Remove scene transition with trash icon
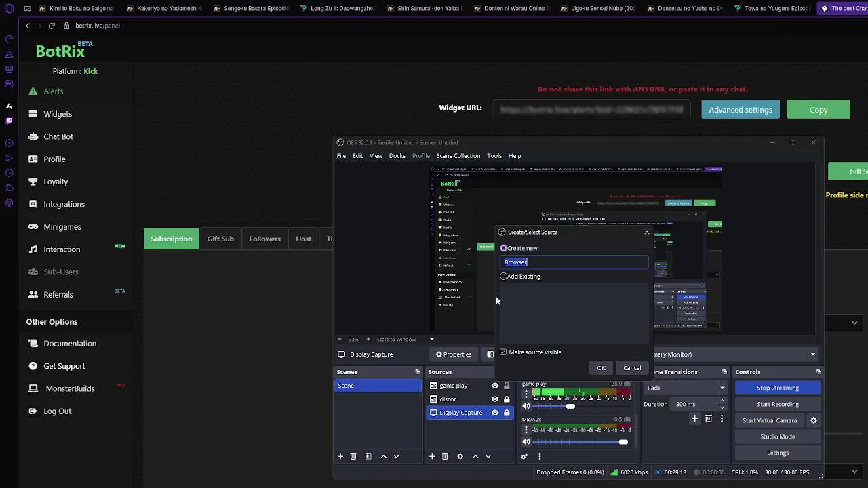868x488 pixels. tap(709, 419)
